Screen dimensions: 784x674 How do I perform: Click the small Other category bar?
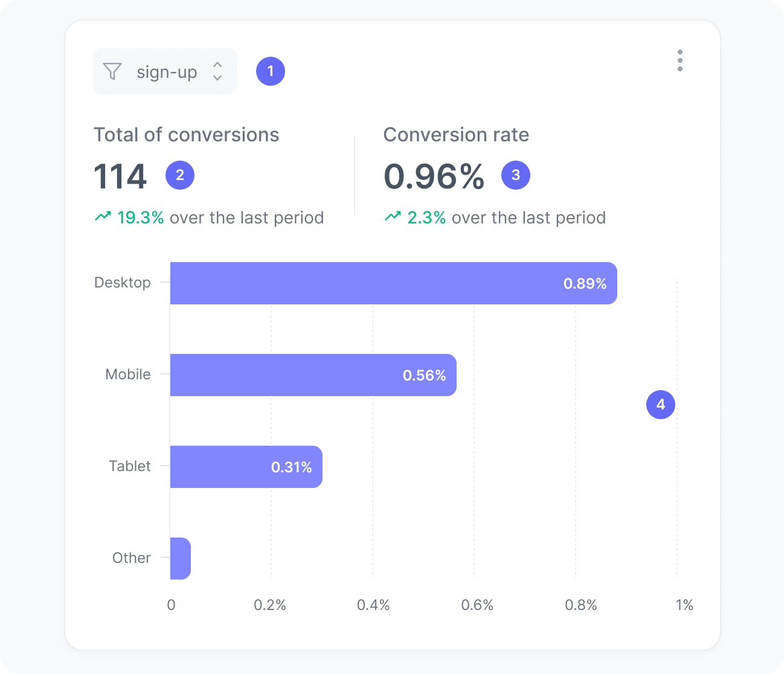181,558
